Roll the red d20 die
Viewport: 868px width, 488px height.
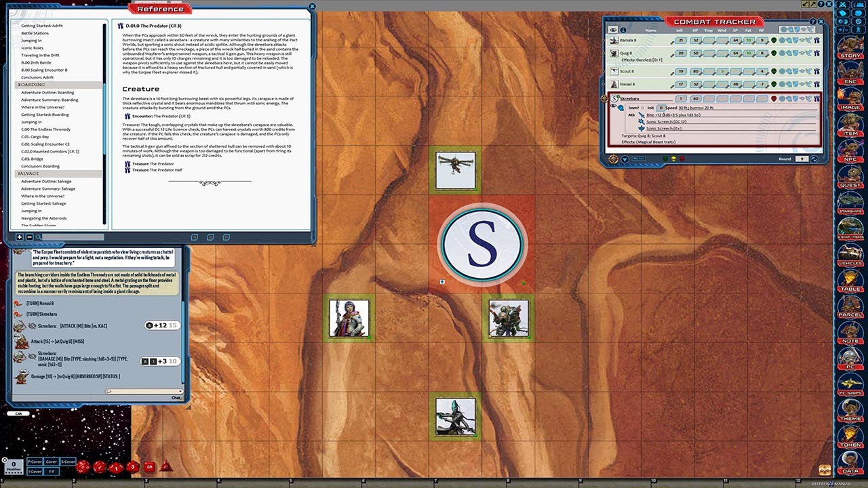coord(83,467)
